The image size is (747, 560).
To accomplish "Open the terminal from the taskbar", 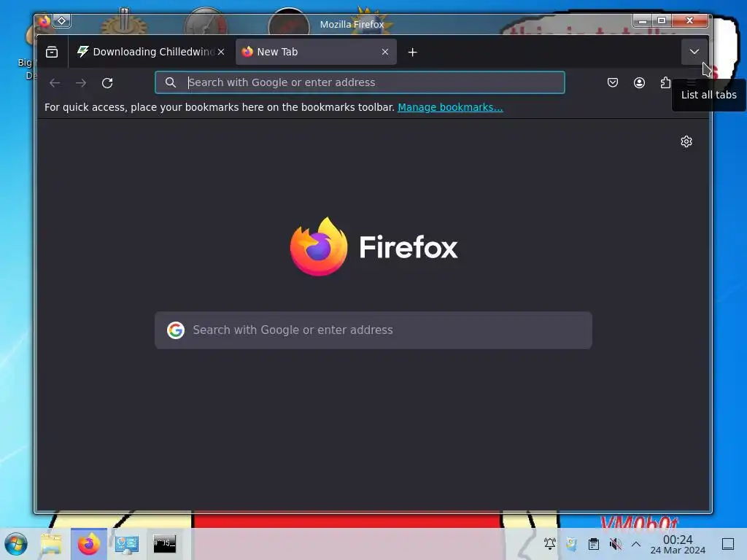I will click(164, 544).
